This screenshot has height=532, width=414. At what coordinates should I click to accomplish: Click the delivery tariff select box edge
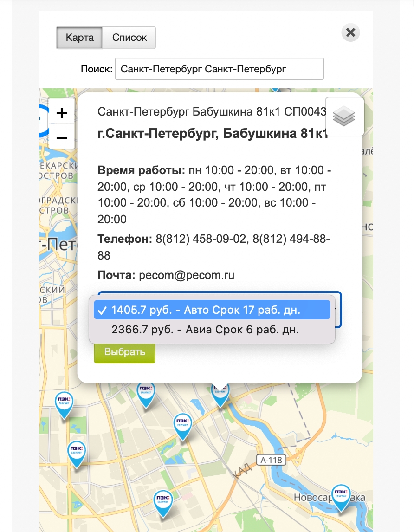pyautogui.click(x=338, y=310)
